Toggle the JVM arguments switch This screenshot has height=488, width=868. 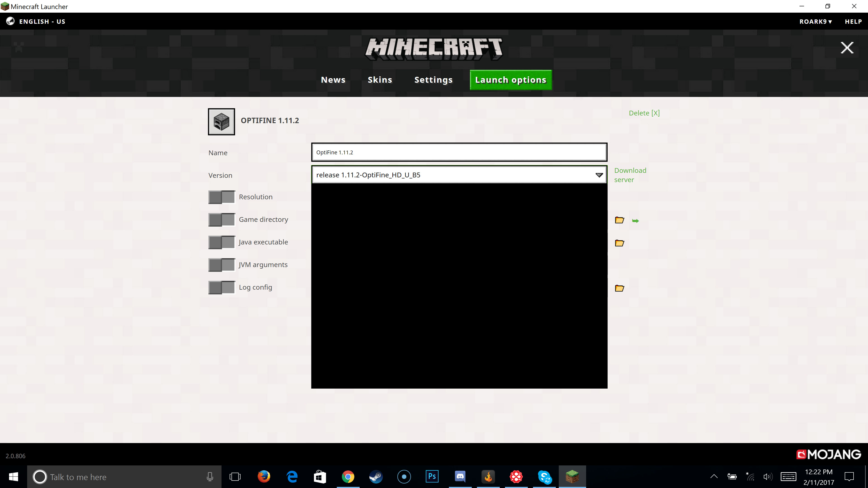(x=221, y=265)
